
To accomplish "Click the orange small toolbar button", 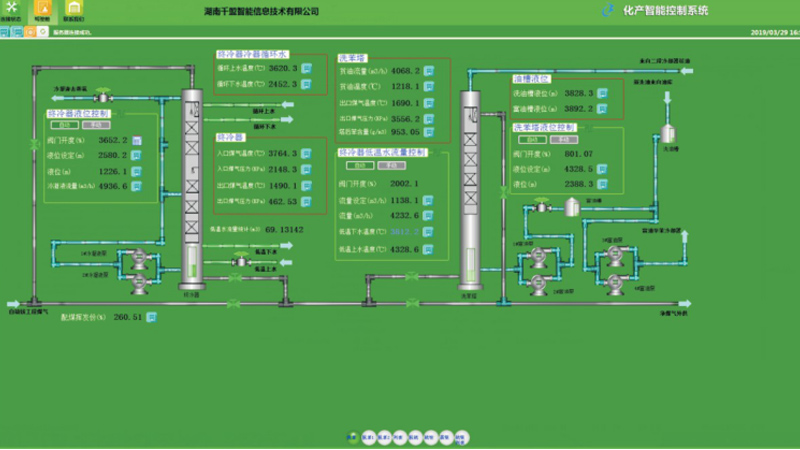I will (29, 33).
